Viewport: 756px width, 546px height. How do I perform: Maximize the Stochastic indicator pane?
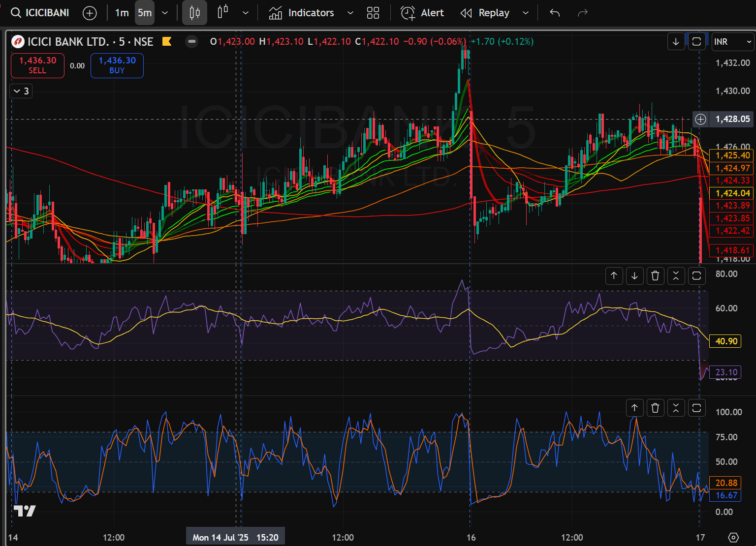pos(696,408)
